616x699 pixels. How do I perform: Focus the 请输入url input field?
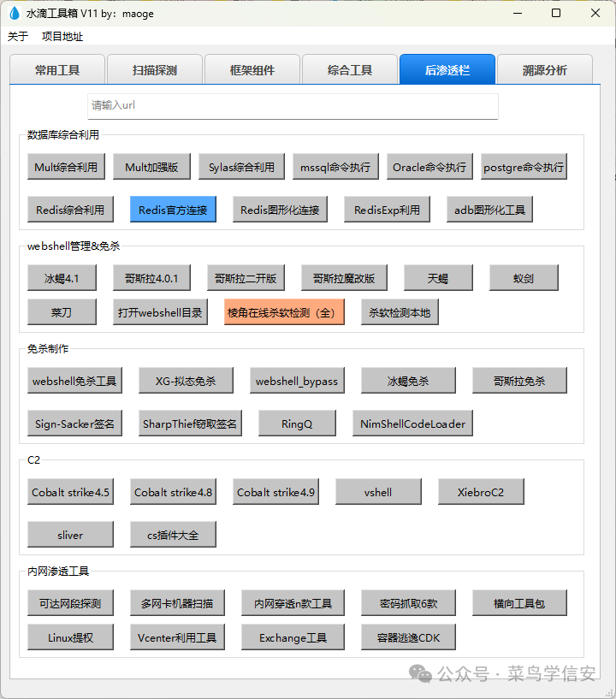[293, 106]
